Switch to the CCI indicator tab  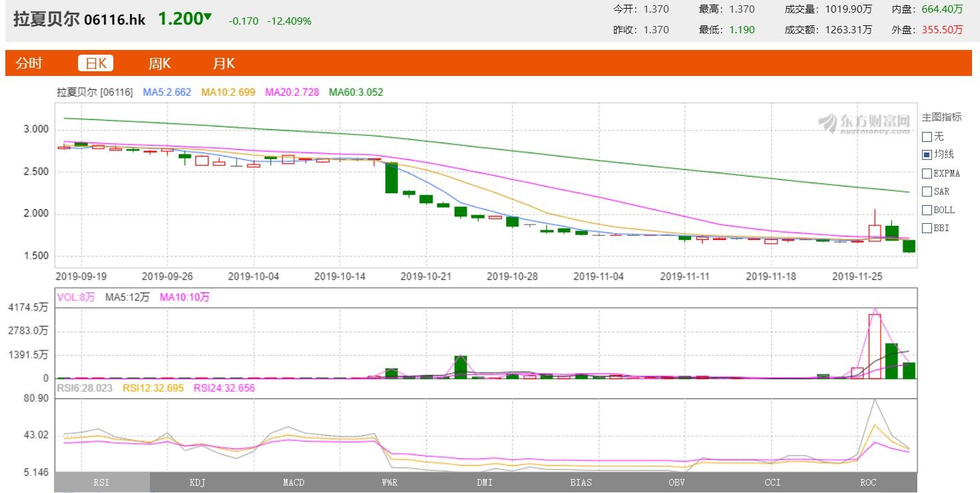[x=773, y=482]
